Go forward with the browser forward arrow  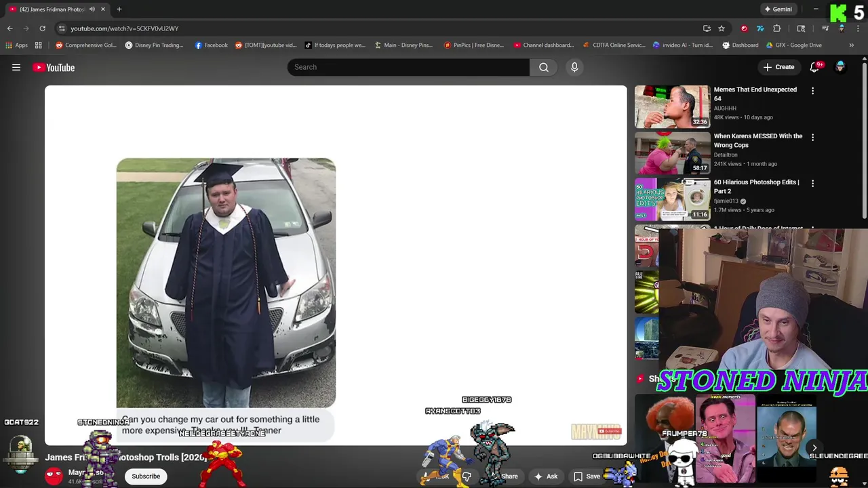pos(26,28)
